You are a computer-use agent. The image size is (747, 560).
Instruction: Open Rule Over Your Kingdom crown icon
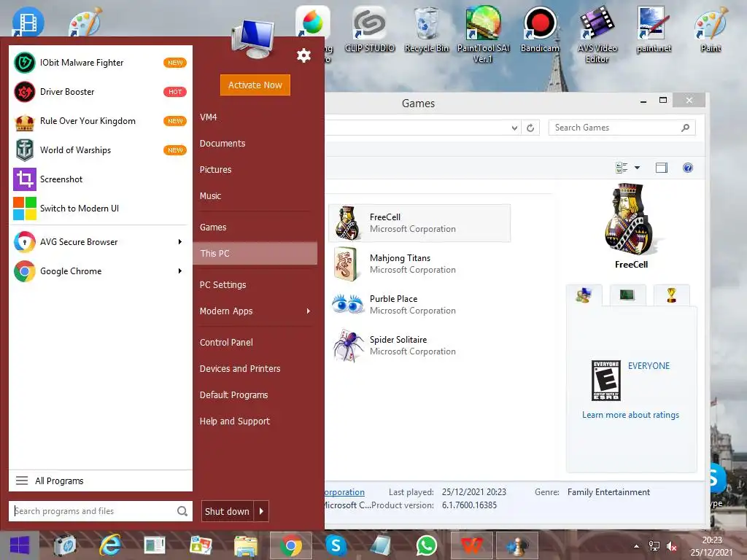click(24, 121)
